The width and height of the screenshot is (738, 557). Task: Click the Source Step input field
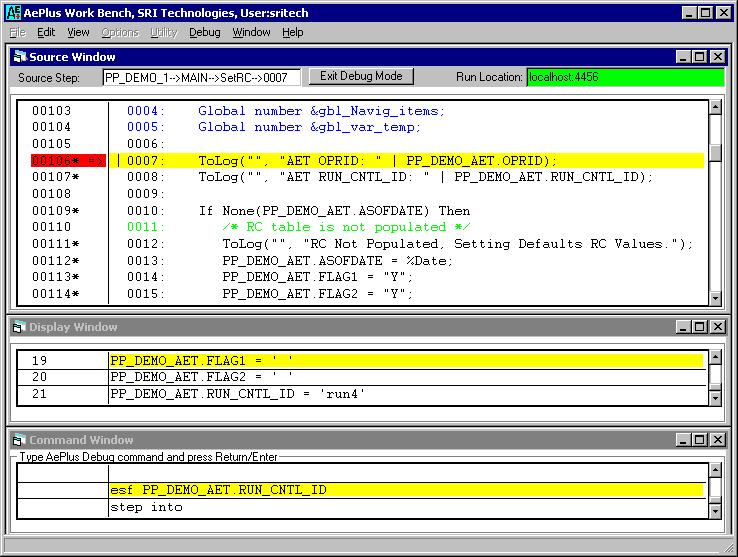point(201,77)
